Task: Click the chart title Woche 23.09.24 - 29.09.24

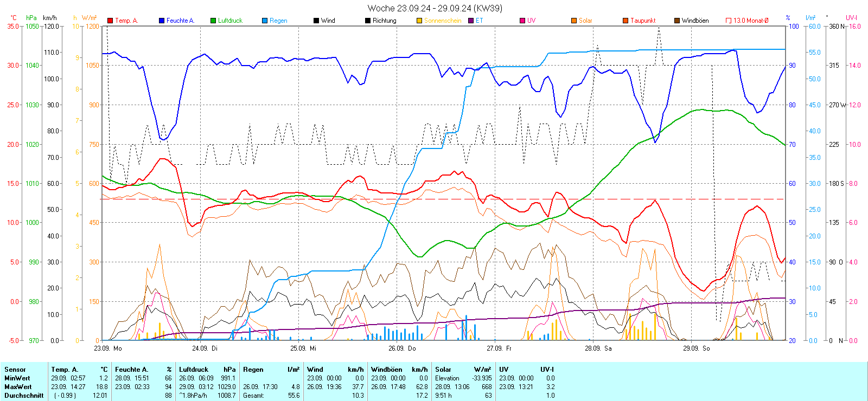Action: pyautogui.click(x=435, y=8)
